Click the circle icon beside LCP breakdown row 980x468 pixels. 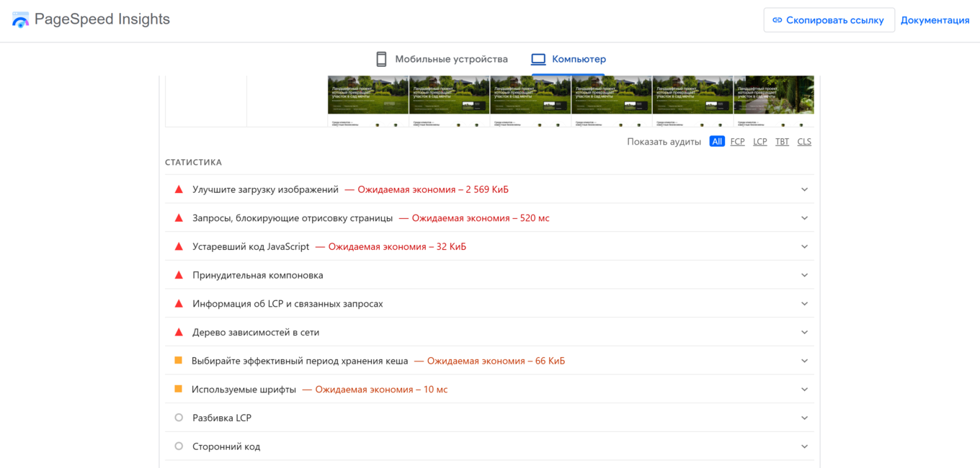[x=178, y=418]
